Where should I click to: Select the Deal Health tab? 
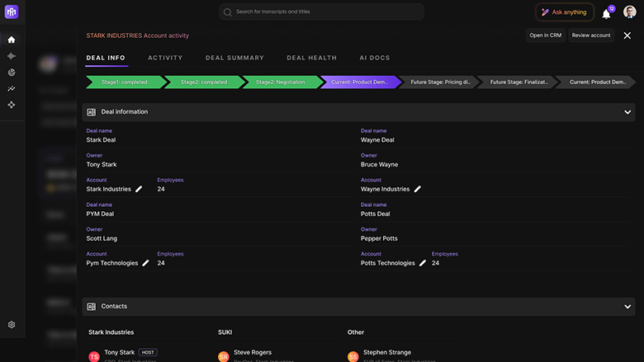[311, 58]
